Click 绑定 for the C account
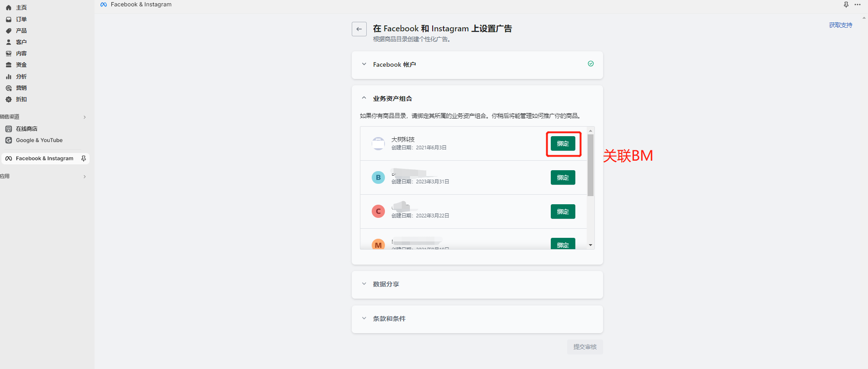 pos(563,212)
